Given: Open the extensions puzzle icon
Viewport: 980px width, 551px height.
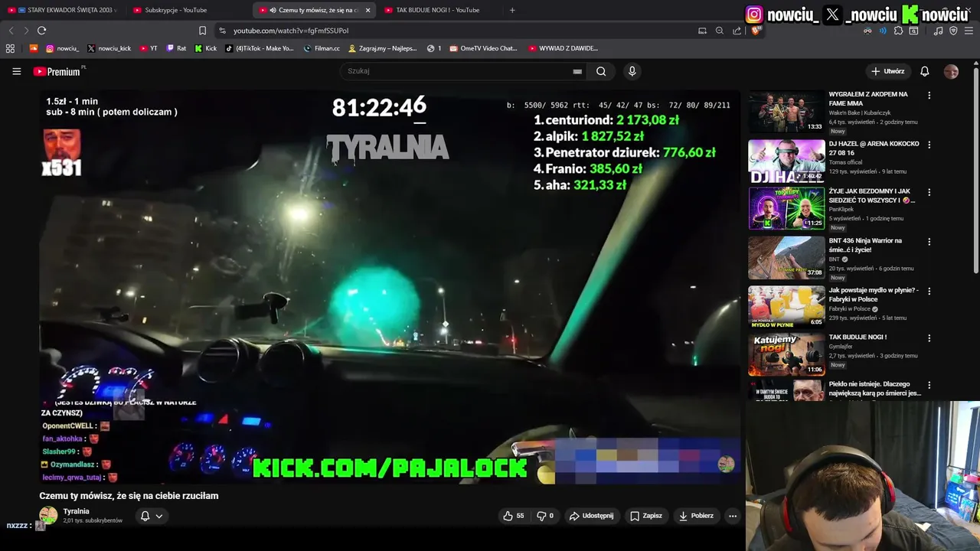Looking at the screenshot, I should [x=898, y=31].
